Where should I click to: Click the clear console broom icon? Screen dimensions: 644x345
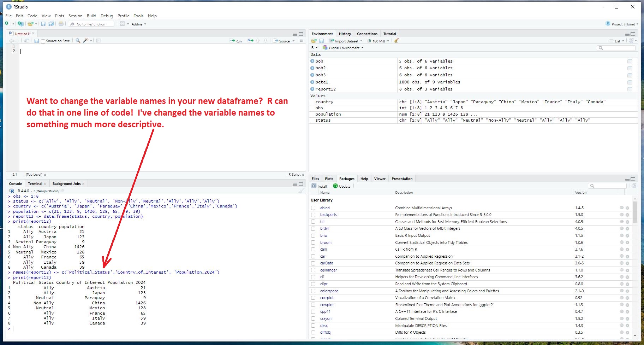point(301,191)
